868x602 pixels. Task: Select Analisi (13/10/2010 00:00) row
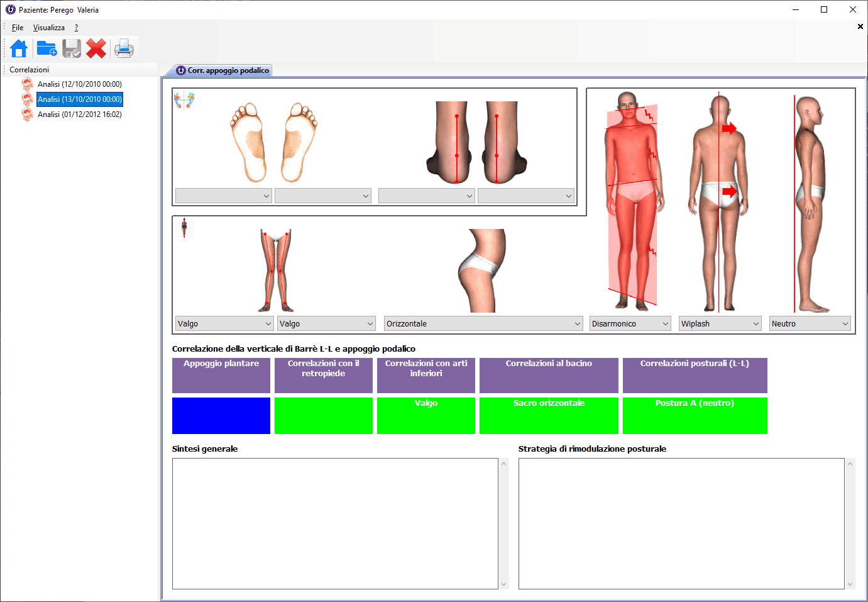[x=80, y=99]
